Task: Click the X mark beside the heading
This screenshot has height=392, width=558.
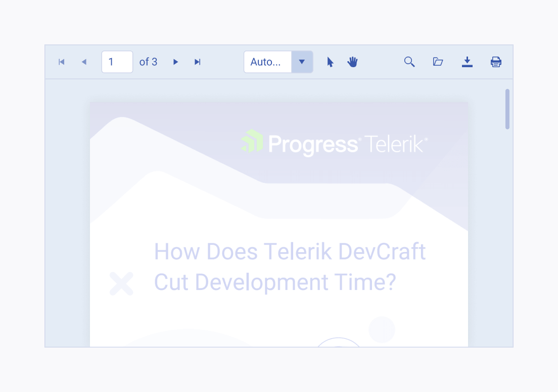Action: click(x=121, y=283)
